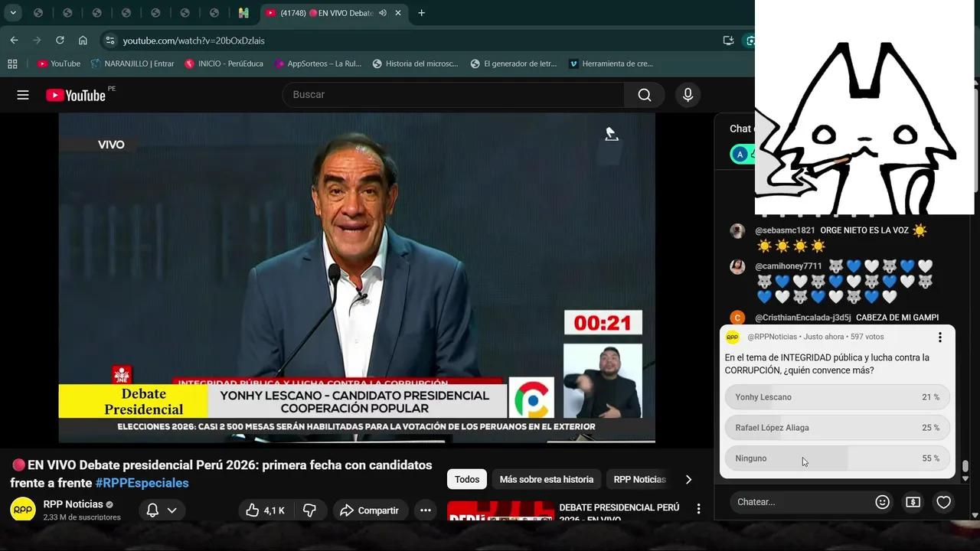Reload the current page

[x=60, y=41]
